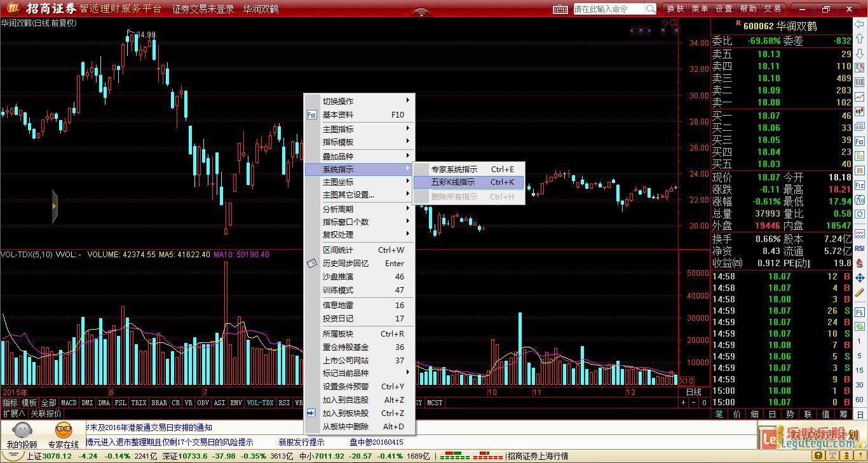868x463 pixels.
Task: Expand 指标模板 submenu
Action: click(x=360, y=142)
